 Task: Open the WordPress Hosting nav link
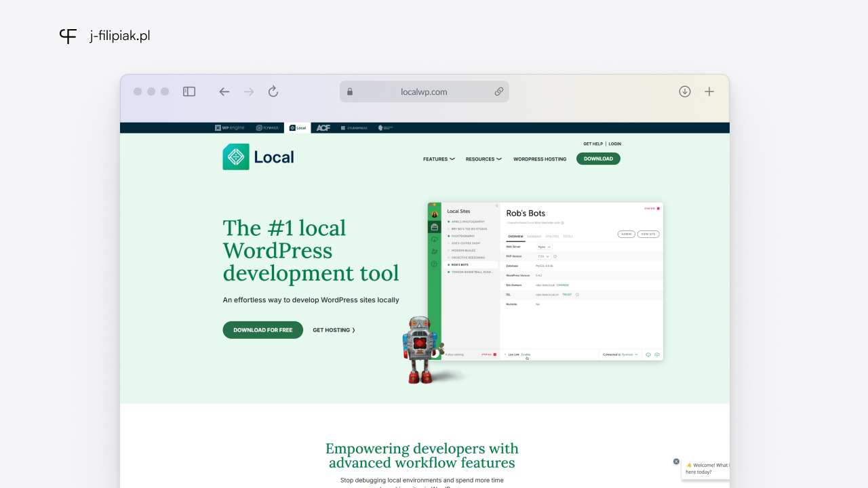click(x=540, y=159)
